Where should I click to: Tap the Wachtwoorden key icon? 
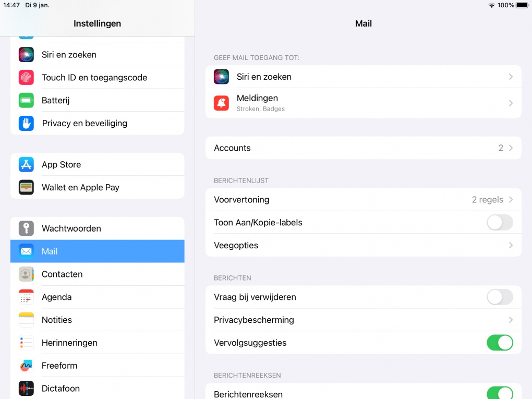click(26, 228)
